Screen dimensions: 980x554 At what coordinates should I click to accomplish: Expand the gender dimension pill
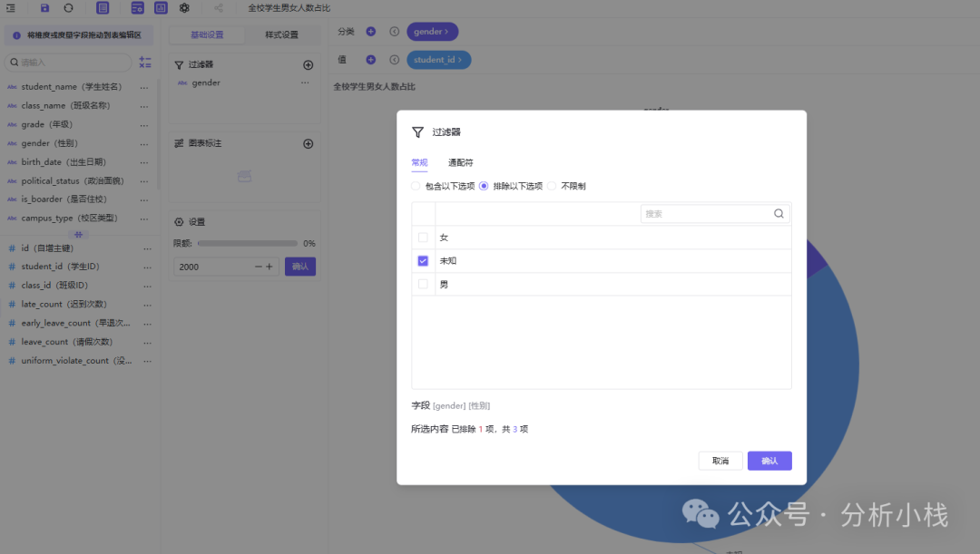tap(432, 31)
